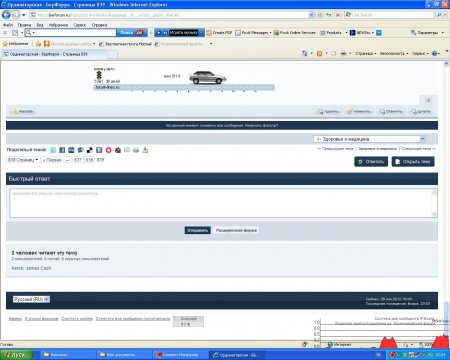The height and width of the screenshot is (360, 450).
Task: Click the Print icon in the command bar
Action: (x=343, y=54)
